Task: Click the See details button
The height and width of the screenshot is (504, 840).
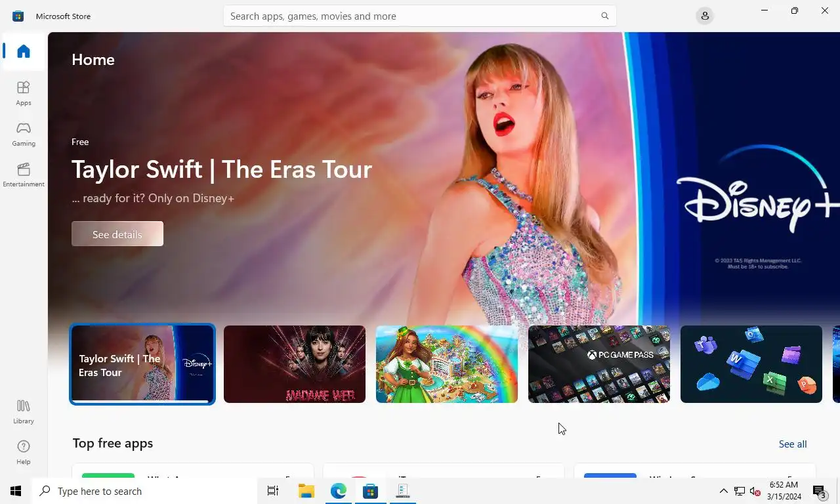Action: (x=117, y=234)
